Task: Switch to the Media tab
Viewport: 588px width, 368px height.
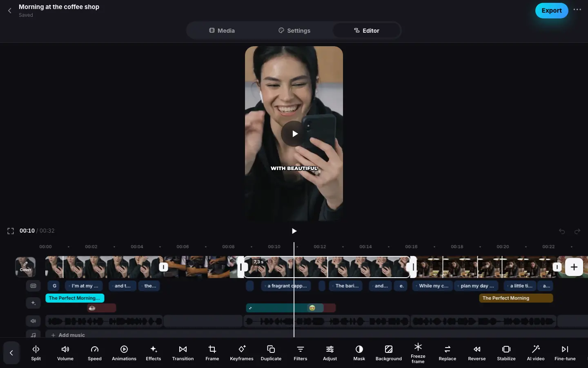Action: coord(222,31)
